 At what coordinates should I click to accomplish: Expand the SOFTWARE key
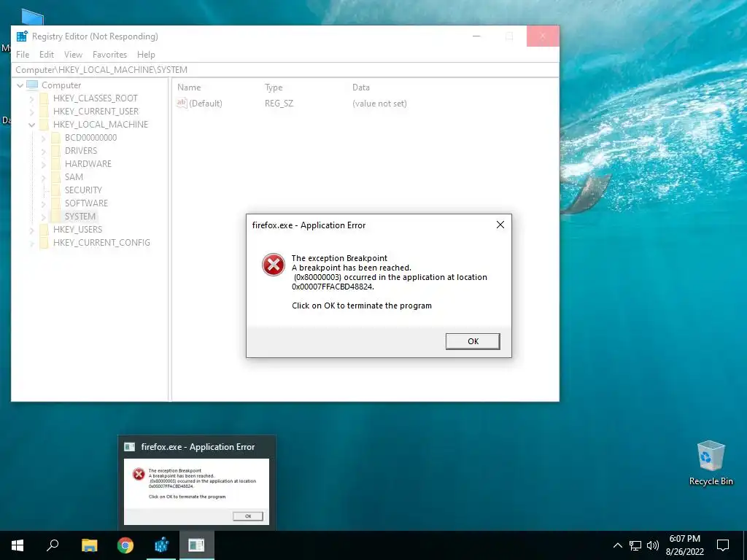(43, 203)
